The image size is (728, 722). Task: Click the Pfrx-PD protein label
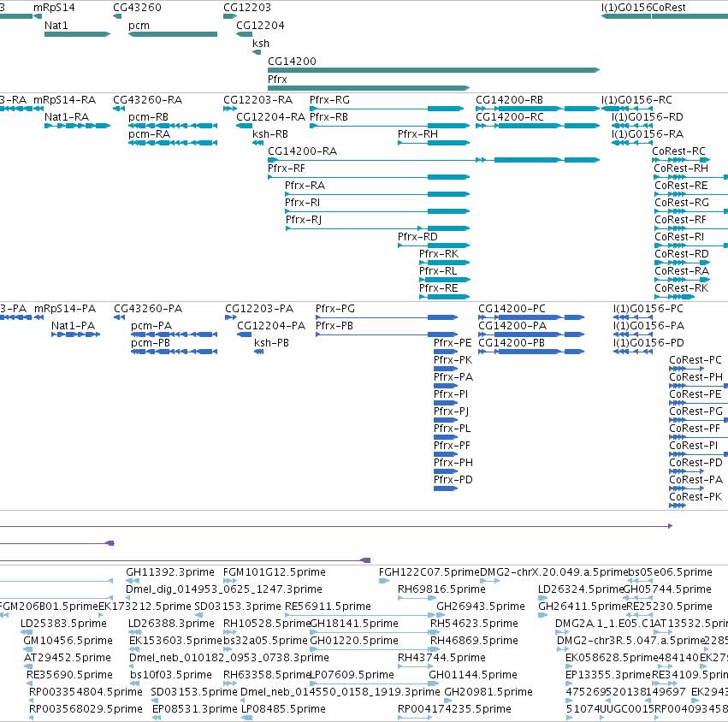pos(453,480)
